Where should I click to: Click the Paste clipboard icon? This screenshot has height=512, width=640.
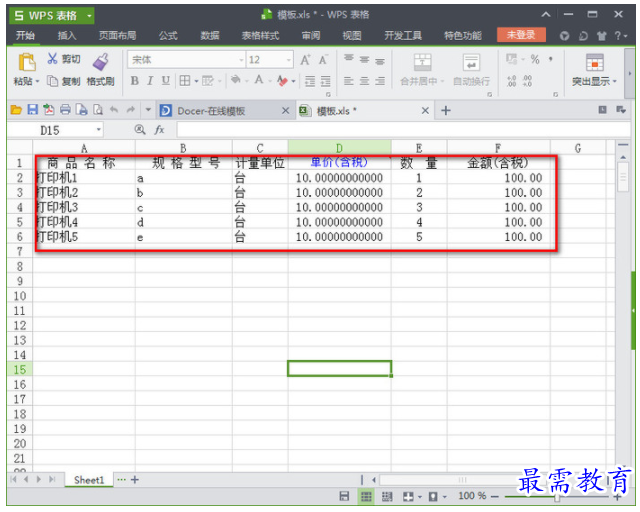(27, 62)
